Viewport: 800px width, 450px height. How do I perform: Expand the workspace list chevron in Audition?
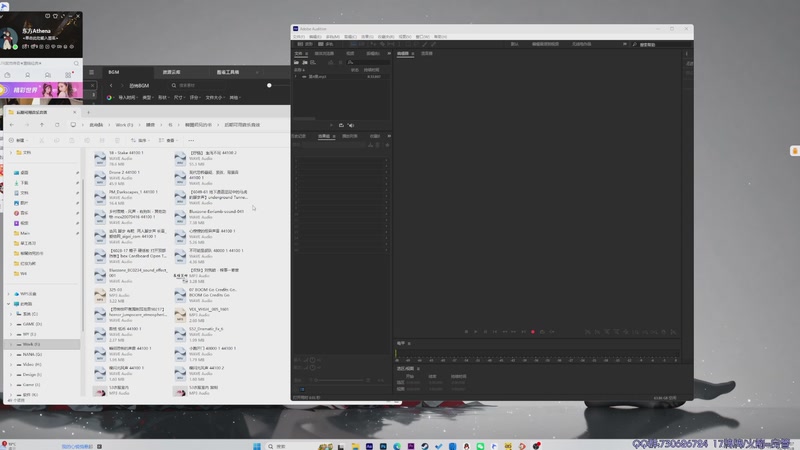(x=624, y=44)
